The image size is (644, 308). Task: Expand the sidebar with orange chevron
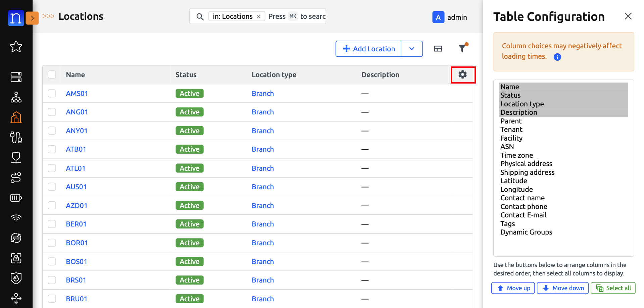coord(32,18)
